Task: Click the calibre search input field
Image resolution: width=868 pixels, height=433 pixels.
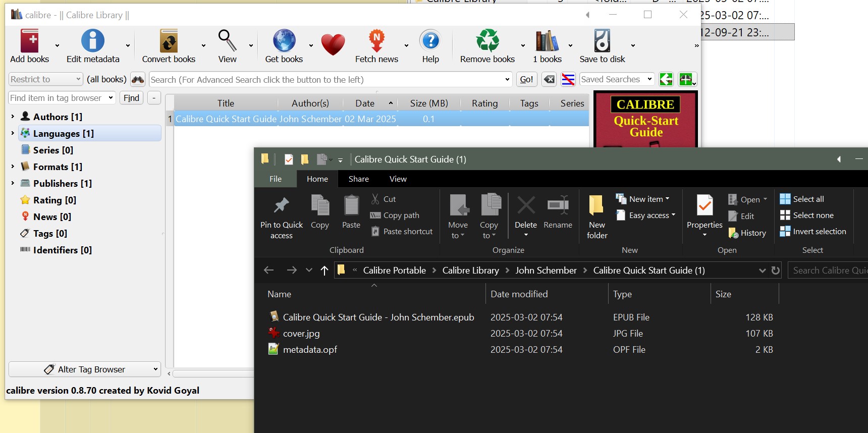Action: (331, 79)
